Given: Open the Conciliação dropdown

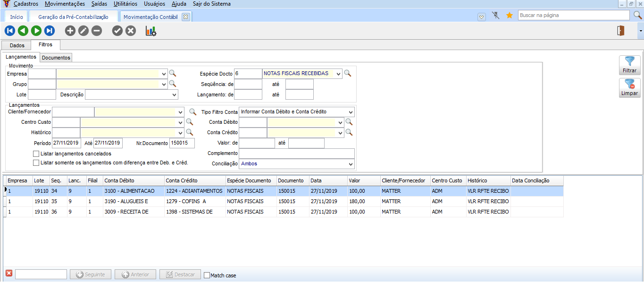Looking at the screenshot, I should [350, 164].
